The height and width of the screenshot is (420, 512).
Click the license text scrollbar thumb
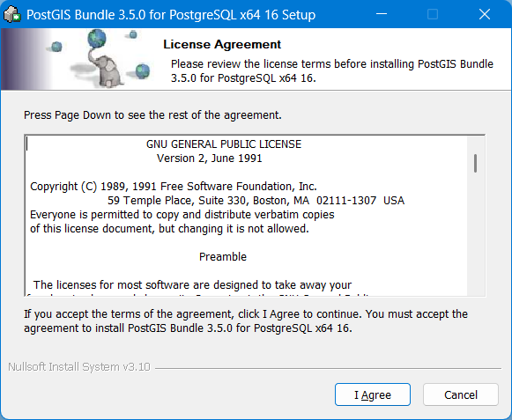click(x=475, y=163)
